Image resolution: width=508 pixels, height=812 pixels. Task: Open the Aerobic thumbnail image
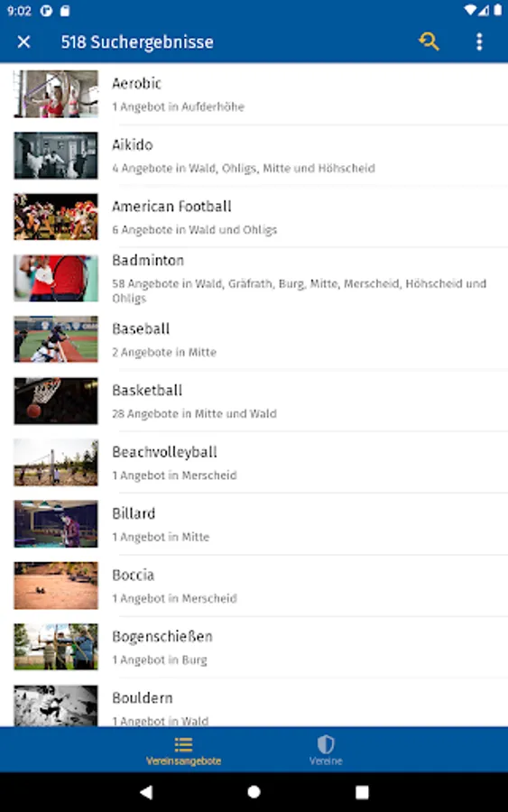point(56,94)
